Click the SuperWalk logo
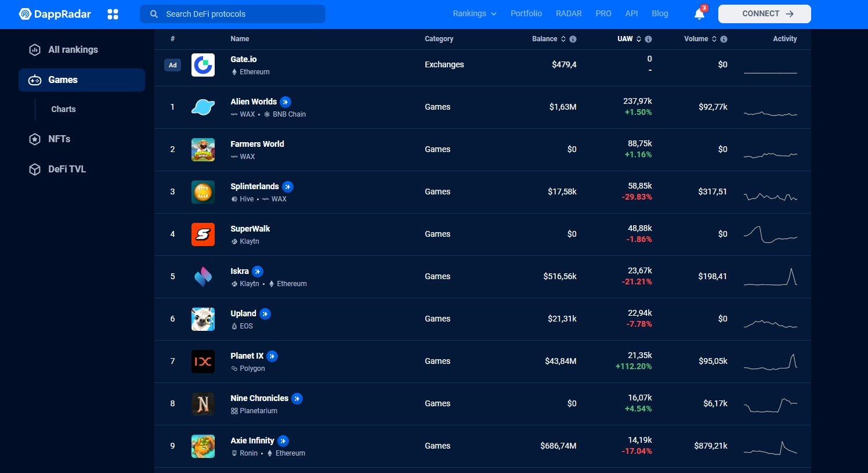 (203, 234)
